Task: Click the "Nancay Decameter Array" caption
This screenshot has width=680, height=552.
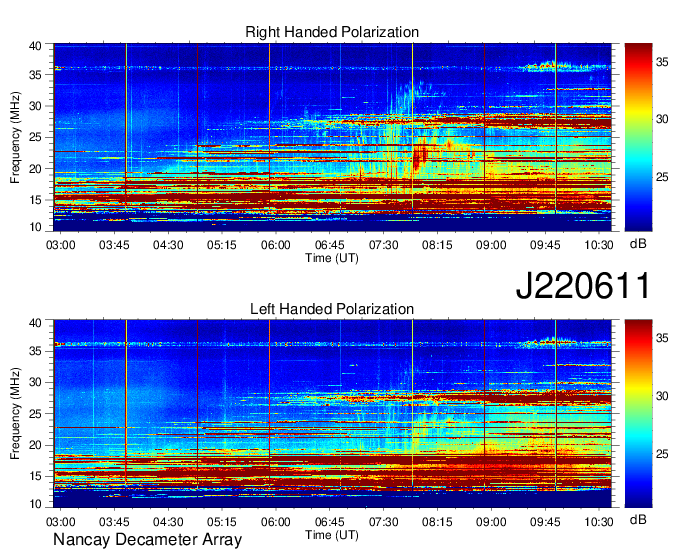Action: [x=147, y=539]
